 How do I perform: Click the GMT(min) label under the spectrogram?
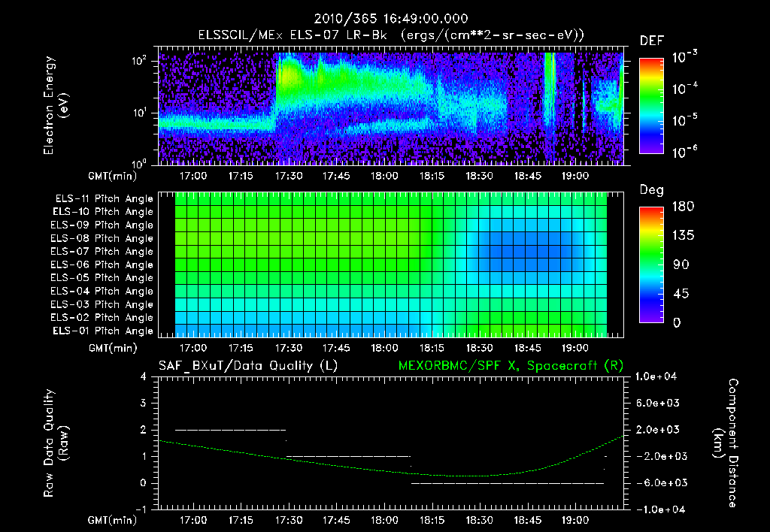pyautogui.click(x=113, y=176)
